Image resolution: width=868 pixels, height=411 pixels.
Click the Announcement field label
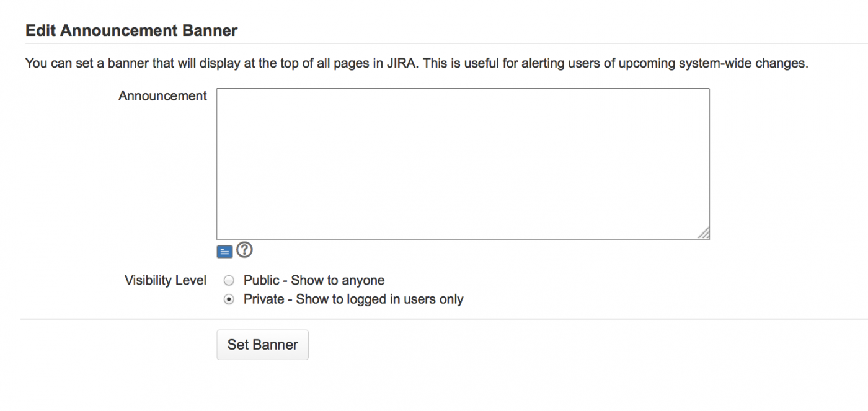(x=162, y=96)
